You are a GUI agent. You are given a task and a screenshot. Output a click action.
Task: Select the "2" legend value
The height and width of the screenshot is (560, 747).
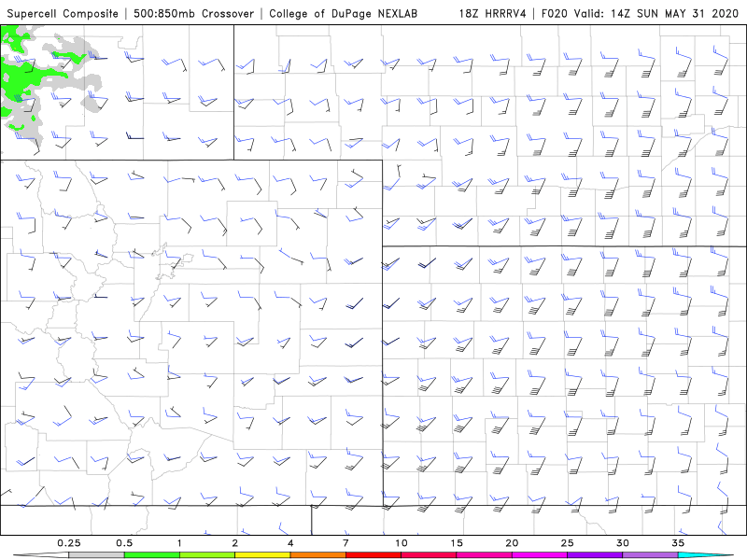[235, 543]
